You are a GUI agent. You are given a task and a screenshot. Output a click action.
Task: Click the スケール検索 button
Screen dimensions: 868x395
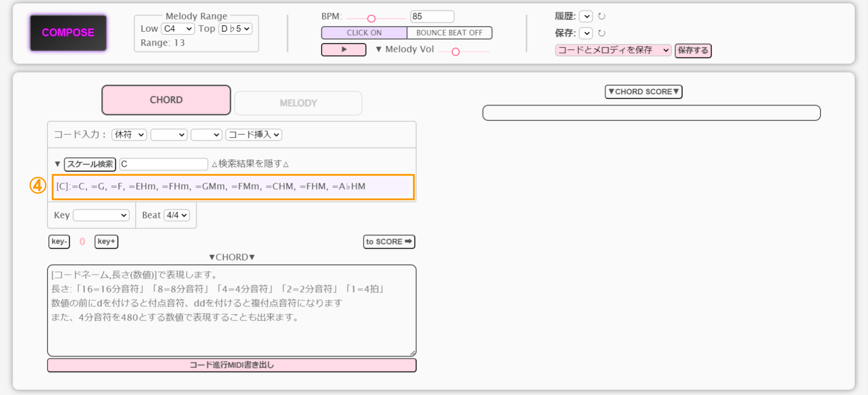90,164
